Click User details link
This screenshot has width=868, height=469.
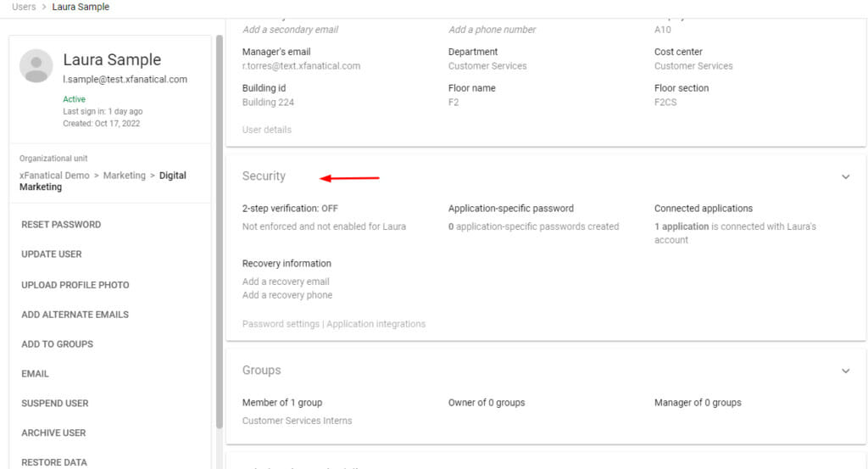pyautogui.click(x=266, y=130)
